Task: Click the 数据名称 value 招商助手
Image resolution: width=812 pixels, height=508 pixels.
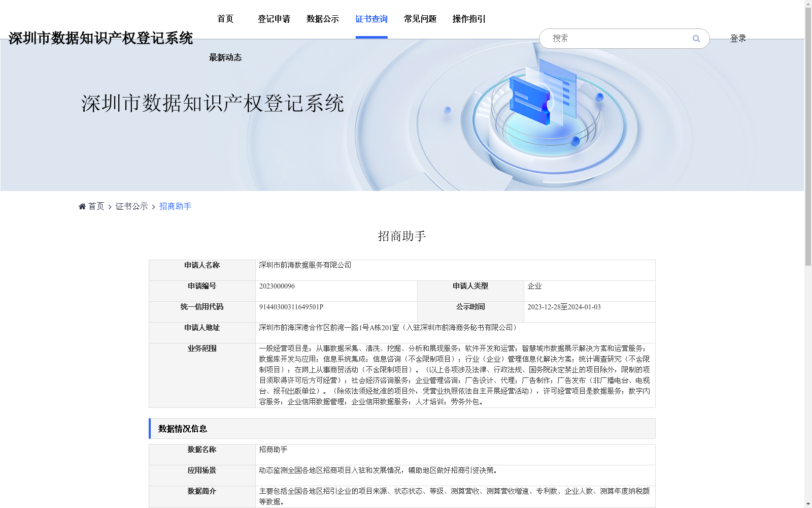Action: tap(273, 450)
